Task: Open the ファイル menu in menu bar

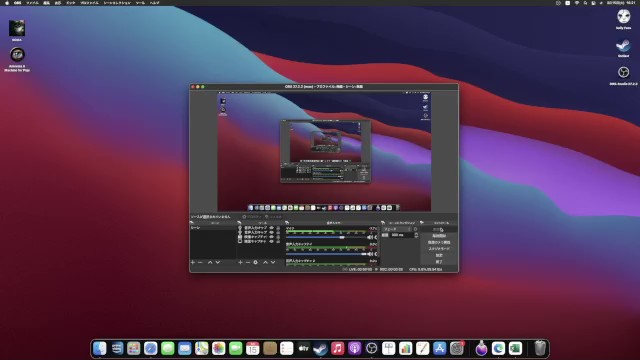Action: click(x=32, y=3)
